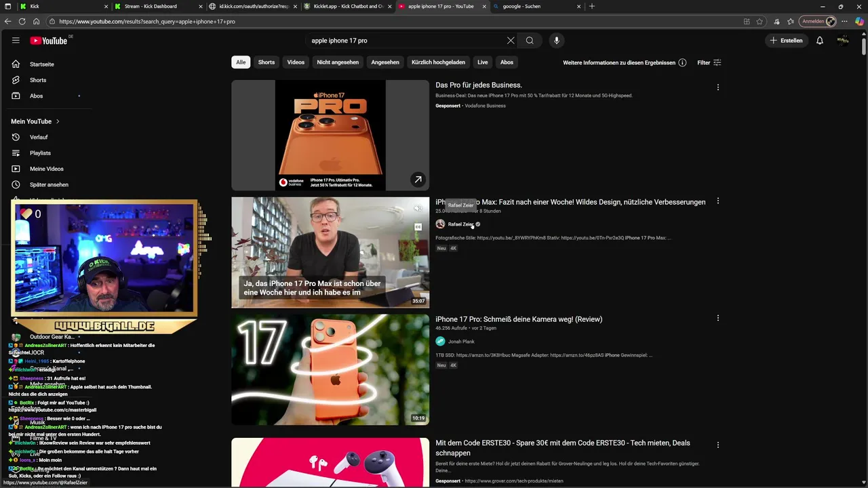Select the Angesehen filter chip

[x=385, y=62]
